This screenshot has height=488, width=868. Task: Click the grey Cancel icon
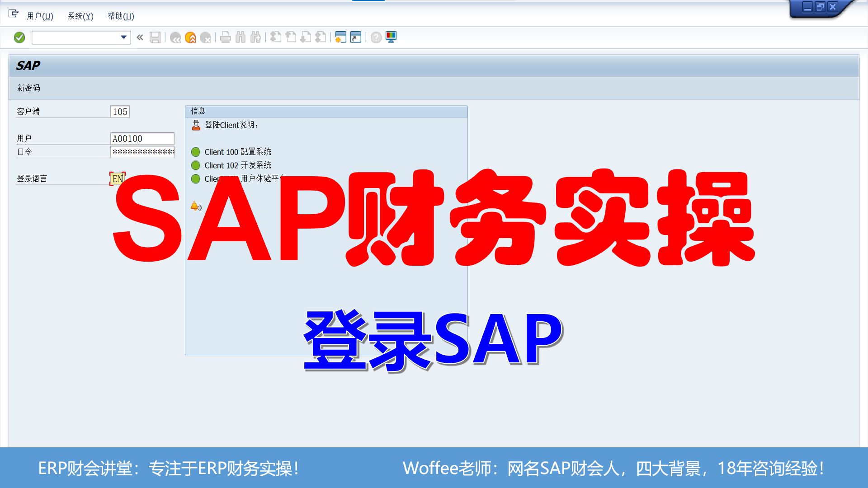205,38
